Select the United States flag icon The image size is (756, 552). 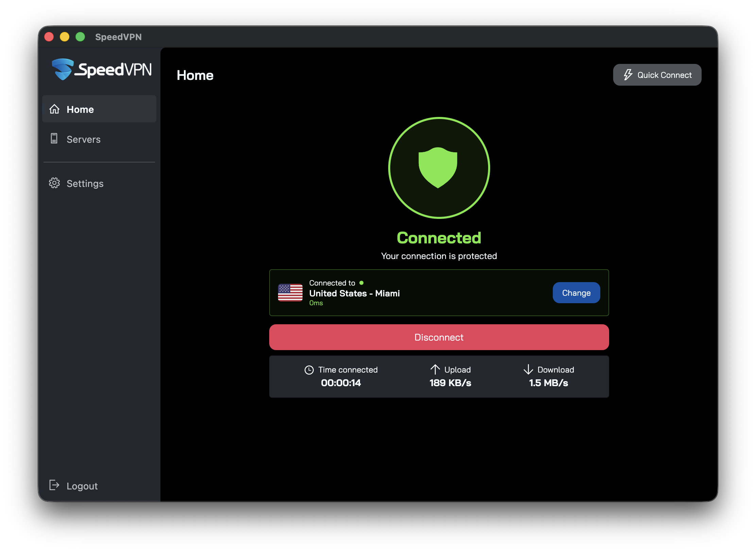[291, 293]
